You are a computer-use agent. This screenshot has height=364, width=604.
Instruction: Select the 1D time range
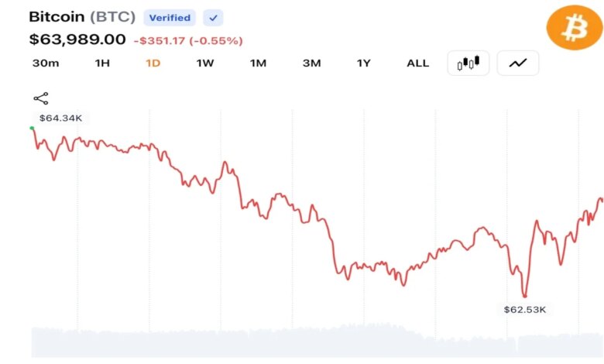click(153, 64)
